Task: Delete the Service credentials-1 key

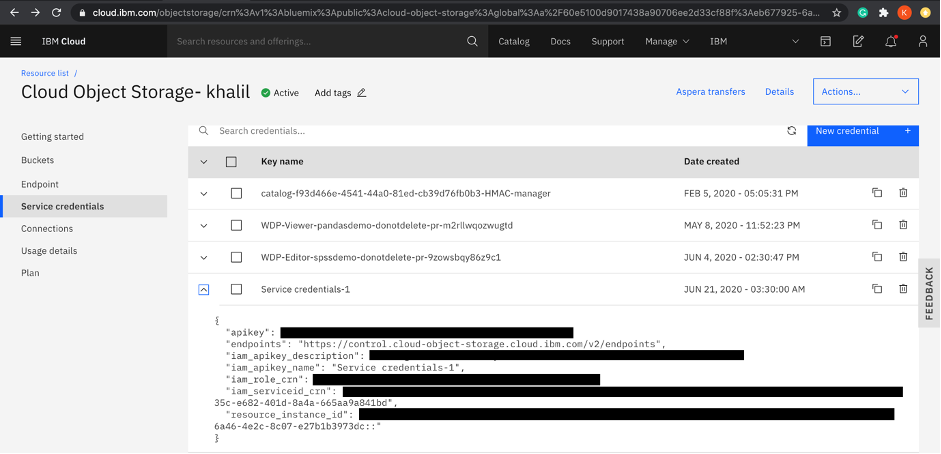Action: [903, 288]
